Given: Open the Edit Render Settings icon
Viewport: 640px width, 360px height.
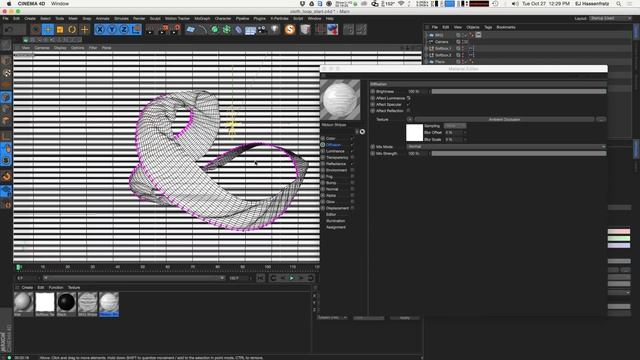Looking at the screenshot, I should point(176,29).
